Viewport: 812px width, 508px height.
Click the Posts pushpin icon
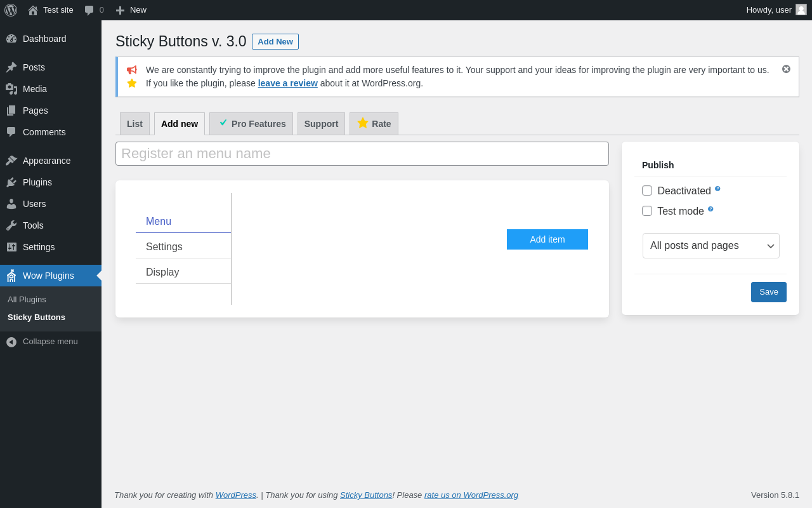11,67
